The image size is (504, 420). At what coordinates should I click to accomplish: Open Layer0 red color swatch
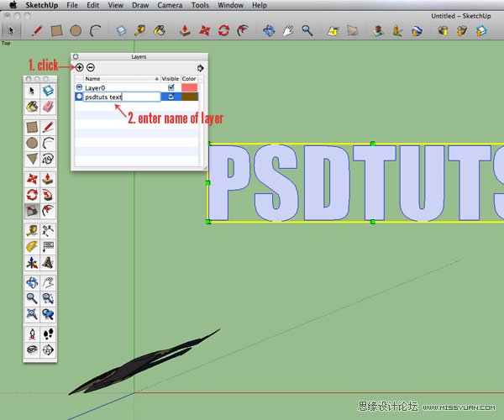[190, 87]
